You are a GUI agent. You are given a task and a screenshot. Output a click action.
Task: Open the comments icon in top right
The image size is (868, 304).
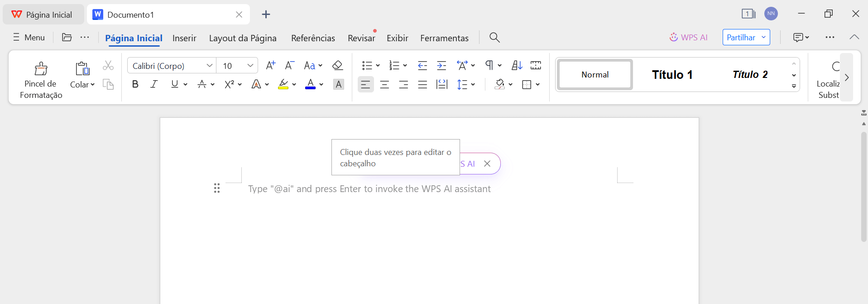[798, 37]
